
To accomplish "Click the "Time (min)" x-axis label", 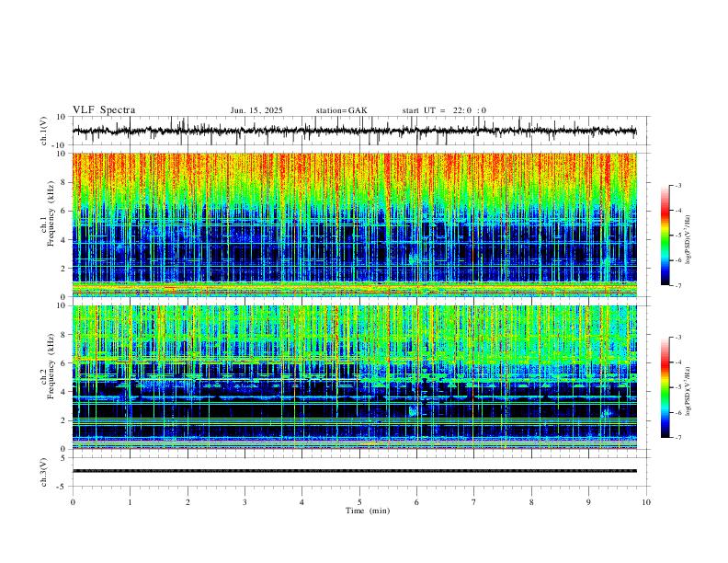I will tap(368, 511).
